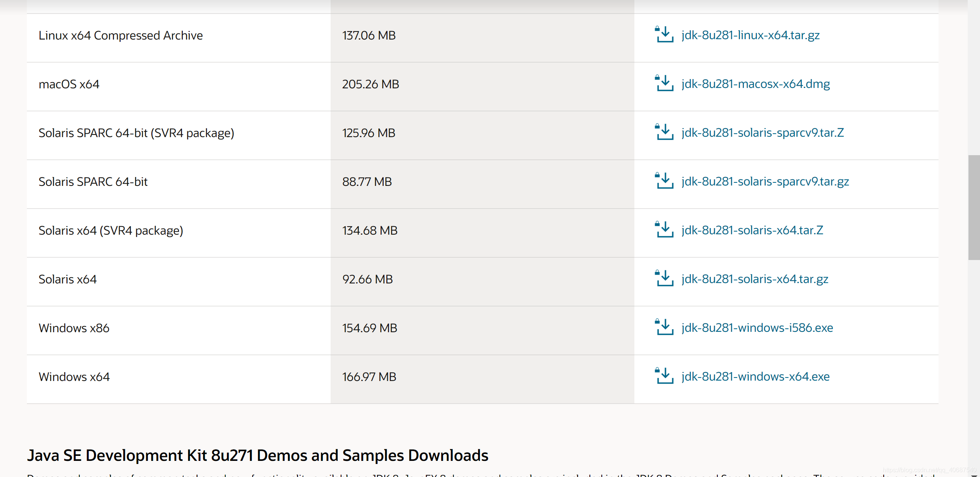Click download icon beside solaris-sparcv9.tar.gz
Viewport: 980px width, 477px height.
pyautogui.click(x=664, y=181)
